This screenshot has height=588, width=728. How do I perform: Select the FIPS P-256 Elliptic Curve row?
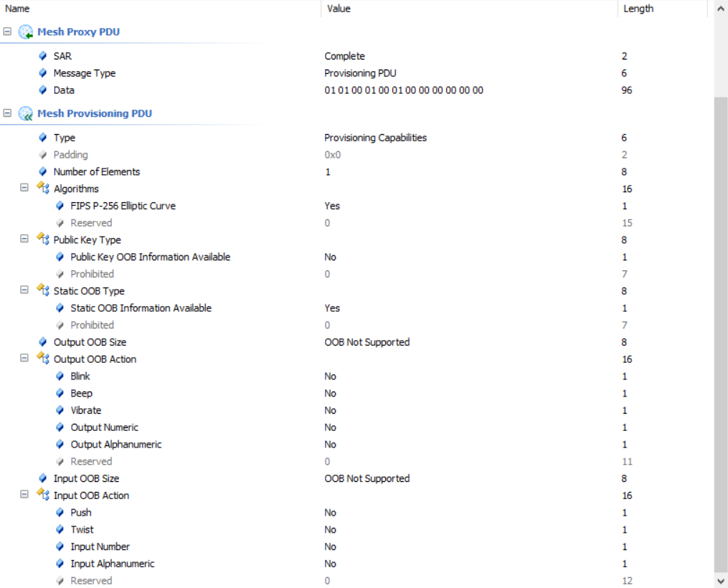(123, 206)
